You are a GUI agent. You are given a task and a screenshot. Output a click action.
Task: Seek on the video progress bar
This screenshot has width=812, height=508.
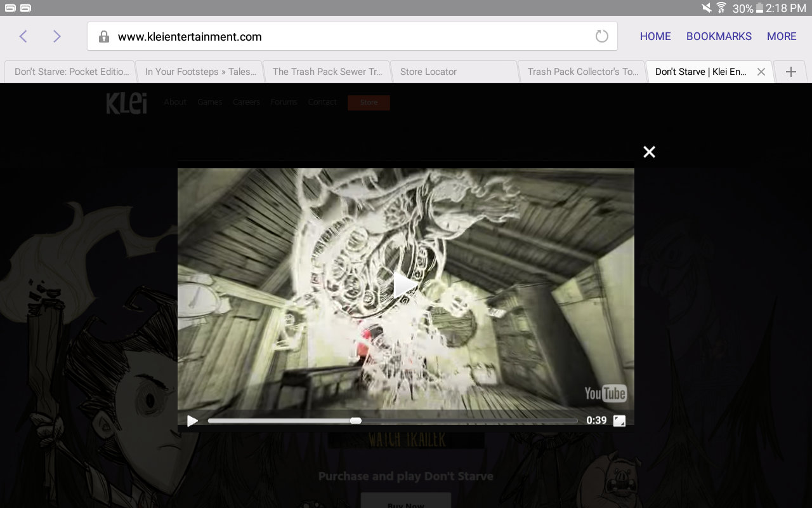click(x=393, y=420)
